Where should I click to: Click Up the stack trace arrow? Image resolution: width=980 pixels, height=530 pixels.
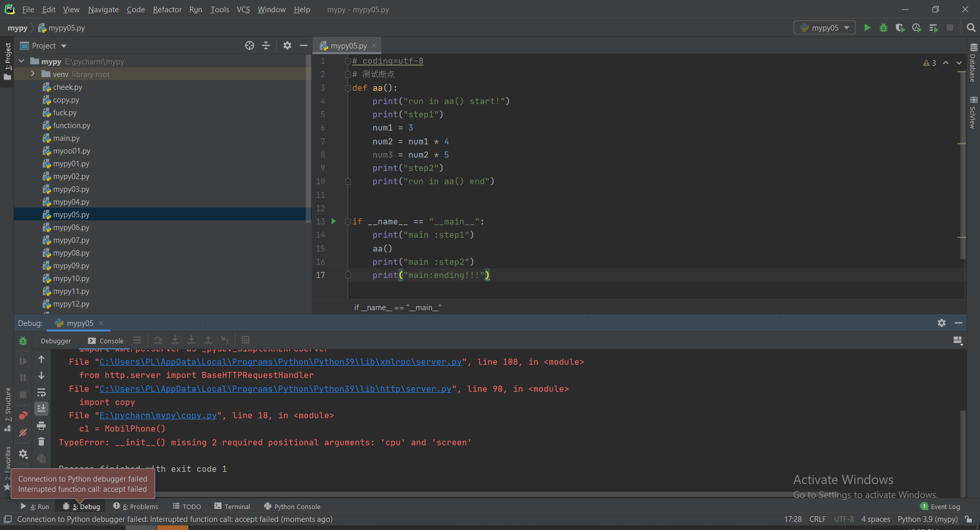click(x=41, y=360)
